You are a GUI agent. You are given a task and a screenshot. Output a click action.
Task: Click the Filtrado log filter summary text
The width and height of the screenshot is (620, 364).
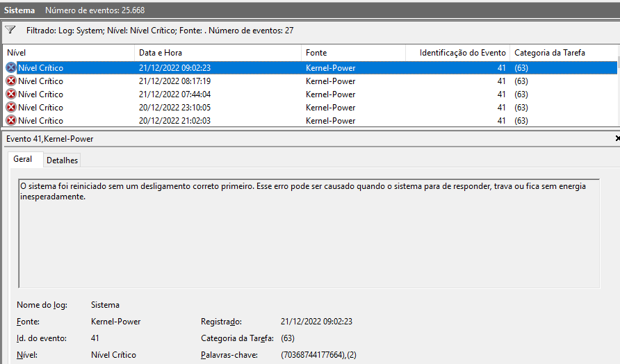coord(160,31)
